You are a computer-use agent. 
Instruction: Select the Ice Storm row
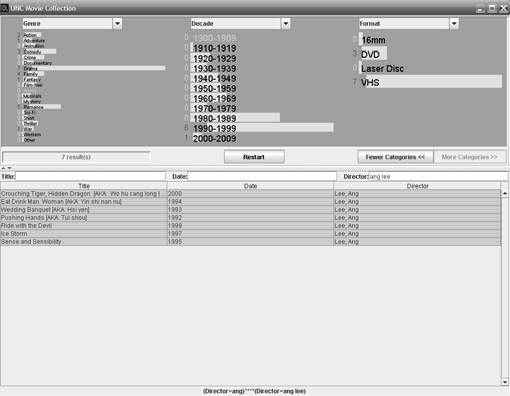coord(250,234)
